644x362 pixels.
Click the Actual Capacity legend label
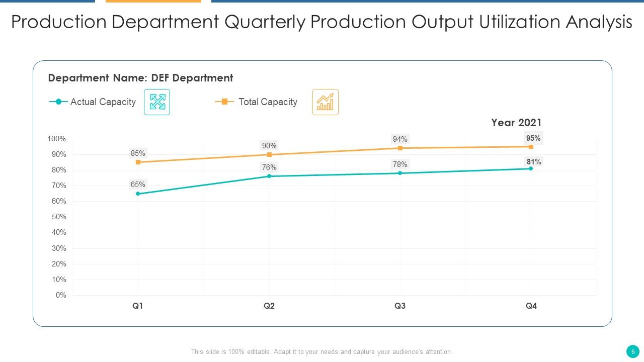click(103, 102)
